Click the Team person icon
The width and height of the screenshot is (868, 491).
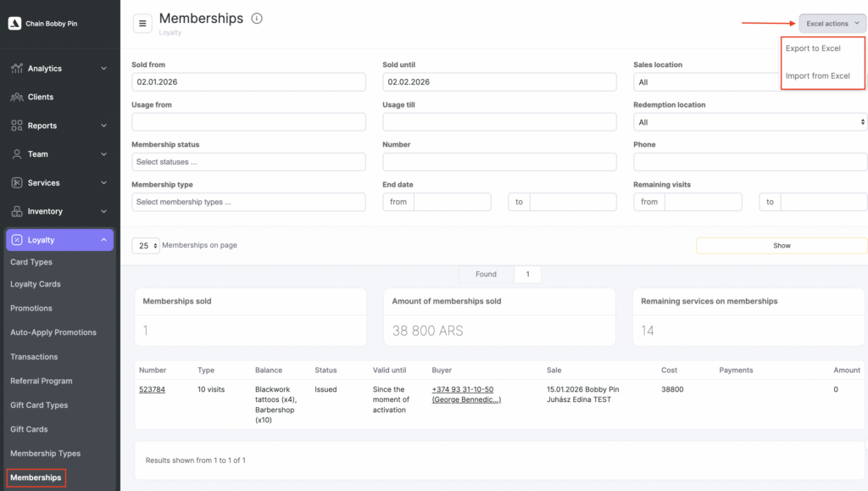17,154
